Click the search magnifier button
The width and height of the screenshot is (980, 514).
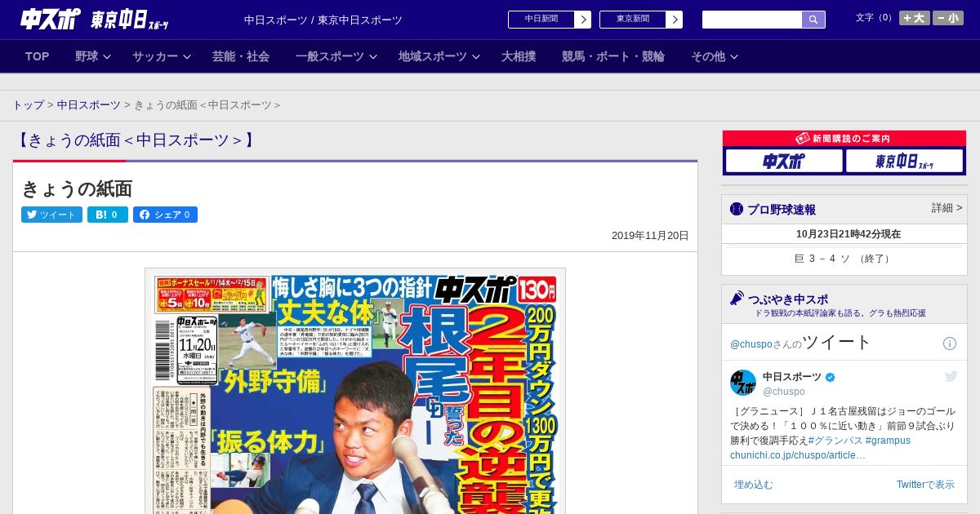point(813,20)
